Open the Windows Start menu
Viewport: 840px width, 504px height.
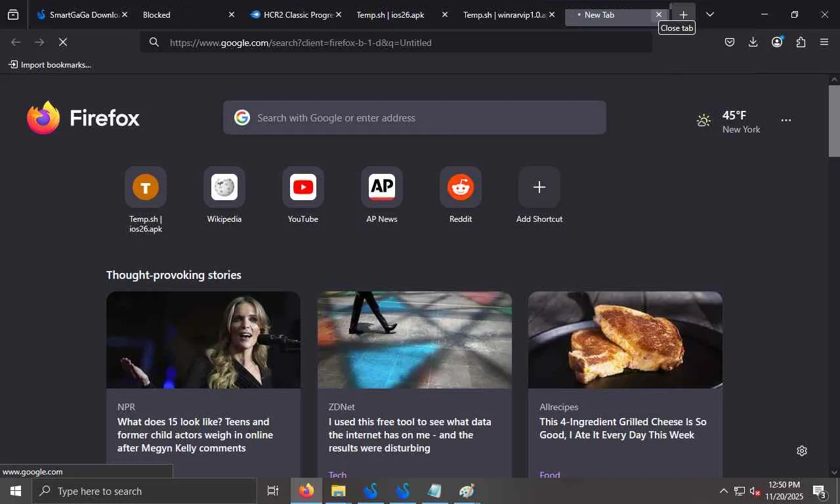pyautogui.click(x=16, y=491)
